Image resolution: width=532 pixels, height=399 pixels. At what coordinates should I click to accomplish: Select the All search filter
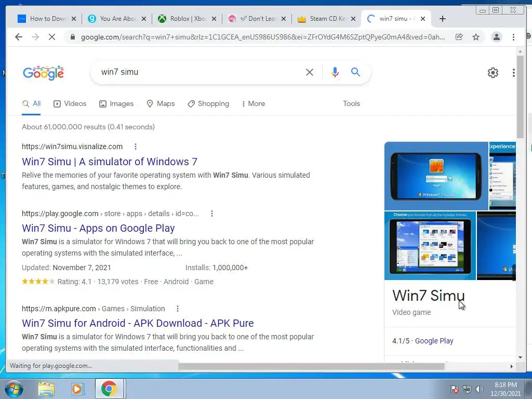click(x=31, y=103)
